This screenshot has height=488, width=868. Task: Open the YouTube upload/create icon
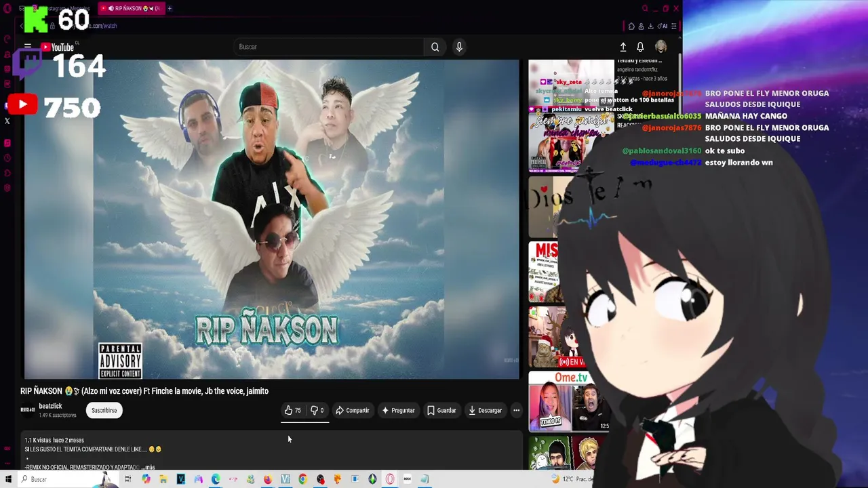pos(623,47)
